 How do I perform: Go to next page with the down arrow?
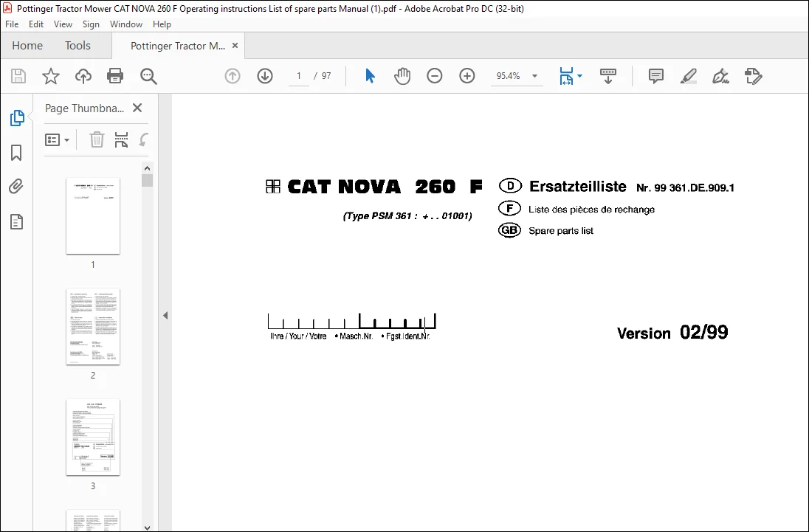pos(265,76)
